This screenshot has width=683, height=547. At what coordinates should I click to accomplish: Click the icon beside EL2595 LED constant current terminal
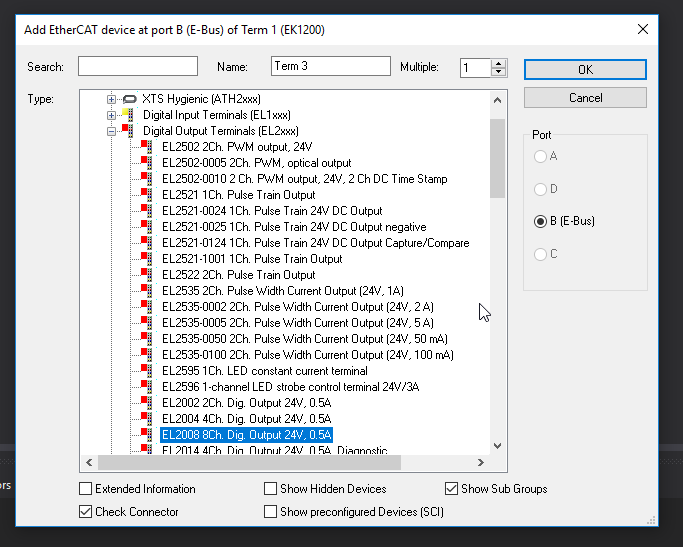click(147, 371)
